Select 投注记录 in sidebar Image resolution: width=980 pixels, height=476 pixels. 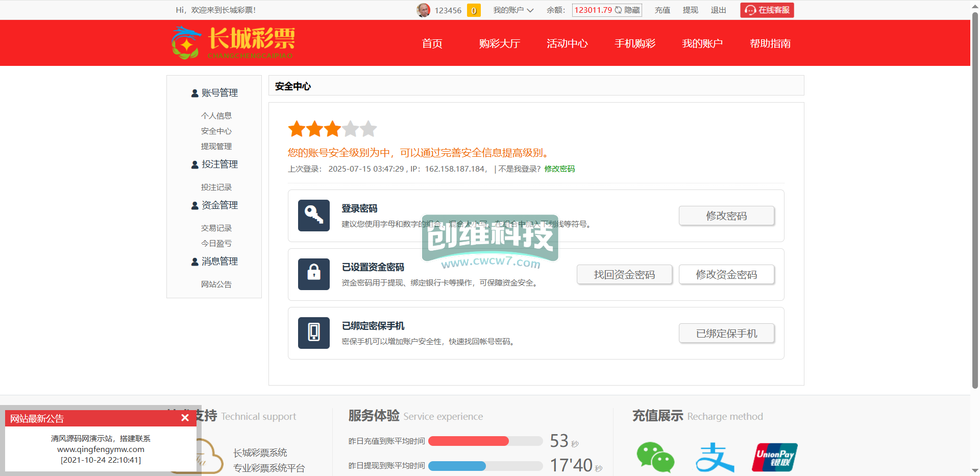[x=216, y=187]
